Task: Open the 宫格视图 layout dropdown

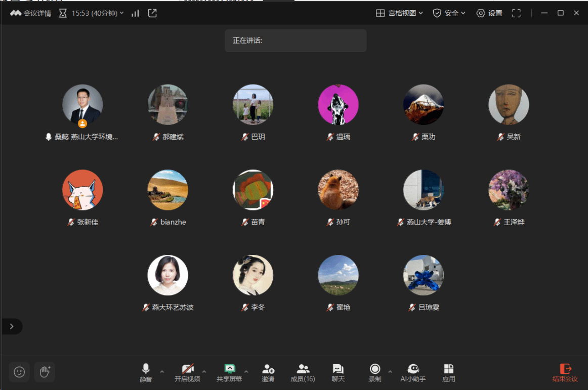Action: [400, 13]
